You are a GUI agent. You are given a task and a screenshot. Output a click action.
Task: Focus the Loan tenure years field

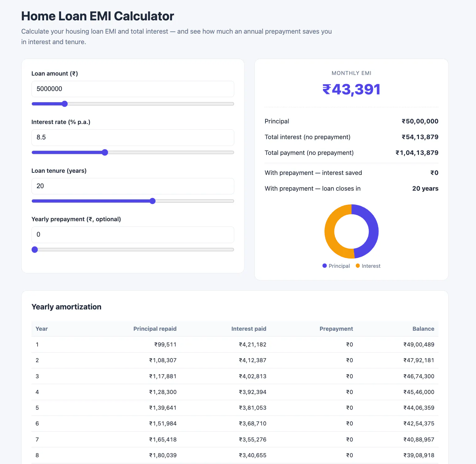(x=133, y=186)
